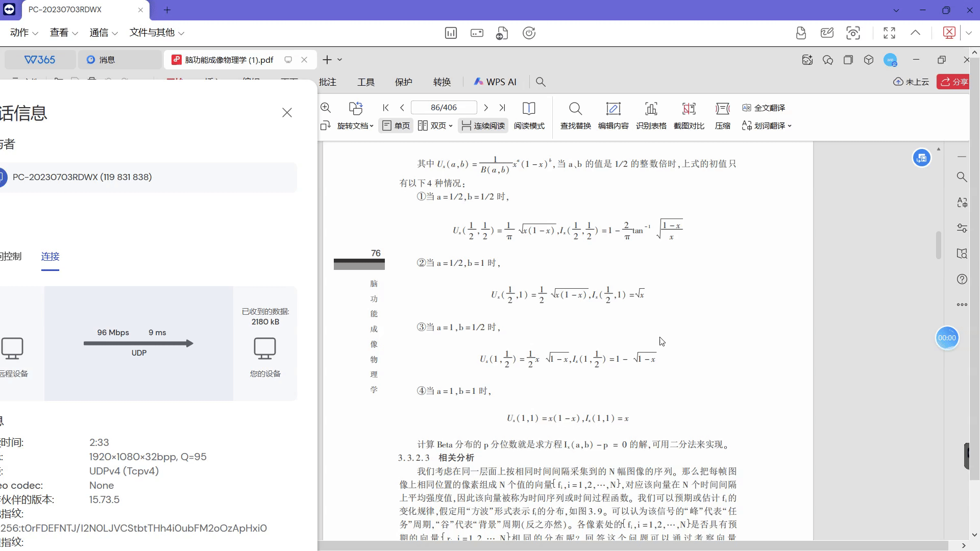Click the Find and Replace magnifier icon
This screenshot has height=551, width=980.
click(x=575, y=109)
